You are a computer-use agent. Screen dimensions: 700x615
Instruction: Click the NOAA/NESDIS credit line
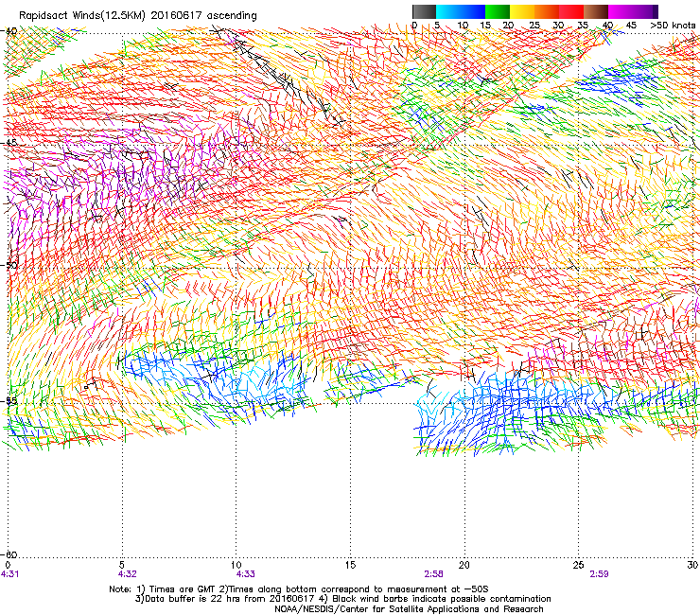pyautogui.click(x=409, y=609)
